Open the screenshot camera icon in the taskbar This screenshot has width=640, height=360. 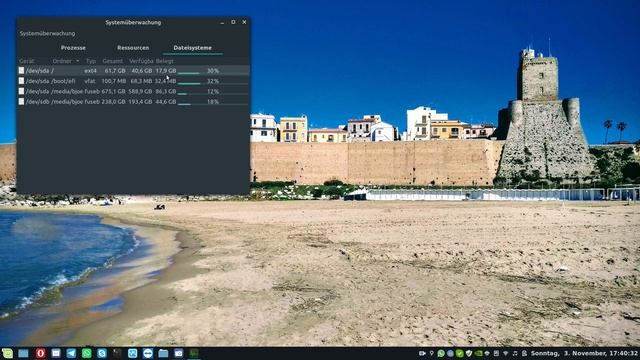click(x=179, y=353)
